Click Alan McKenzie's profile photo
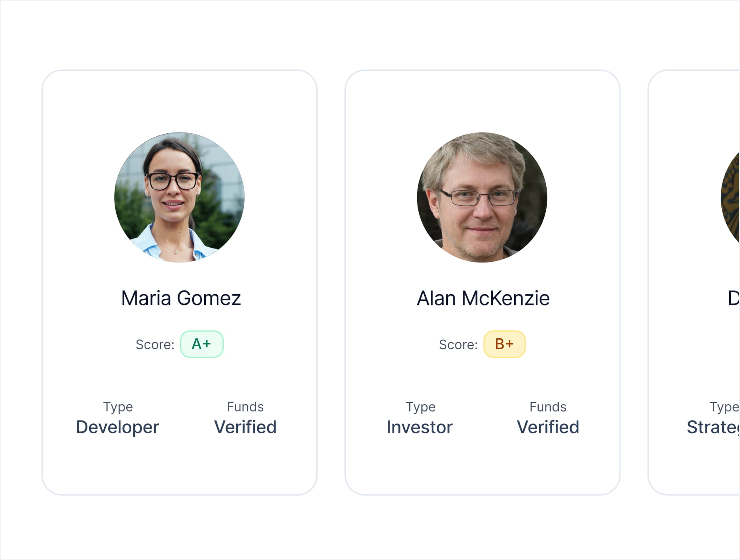Screen dimensions: 740x560 [x=482, y=197]
